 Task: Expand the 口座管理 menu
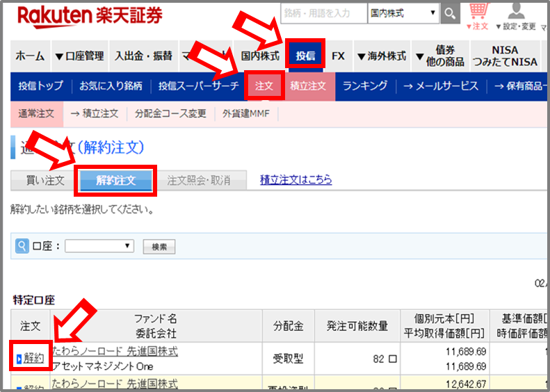coord(80,56)
